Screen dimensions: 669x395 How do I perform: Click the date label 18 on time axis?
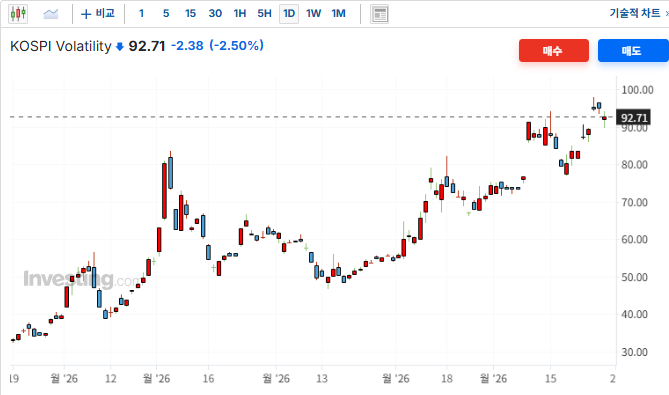pyautogui.click(x=447, y=378)
